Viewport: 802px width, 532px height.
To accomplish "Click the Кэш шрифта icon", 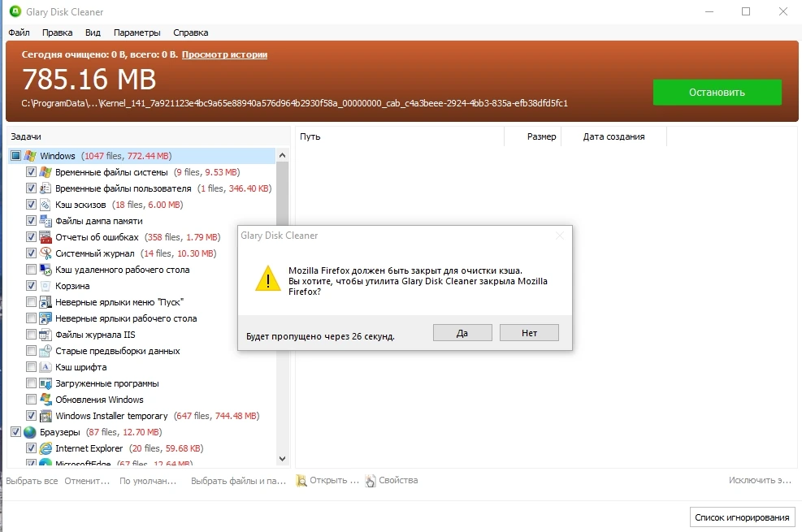I will (46, 367).
